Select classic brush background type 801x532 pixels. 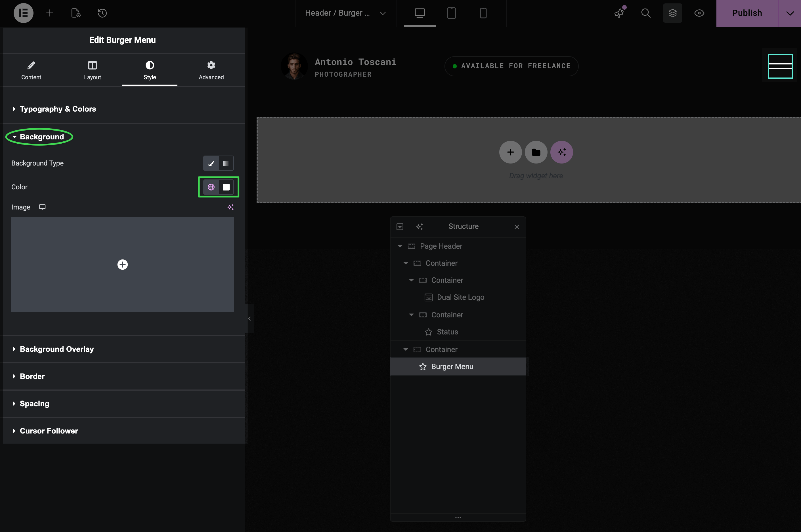tap(211, 164)
